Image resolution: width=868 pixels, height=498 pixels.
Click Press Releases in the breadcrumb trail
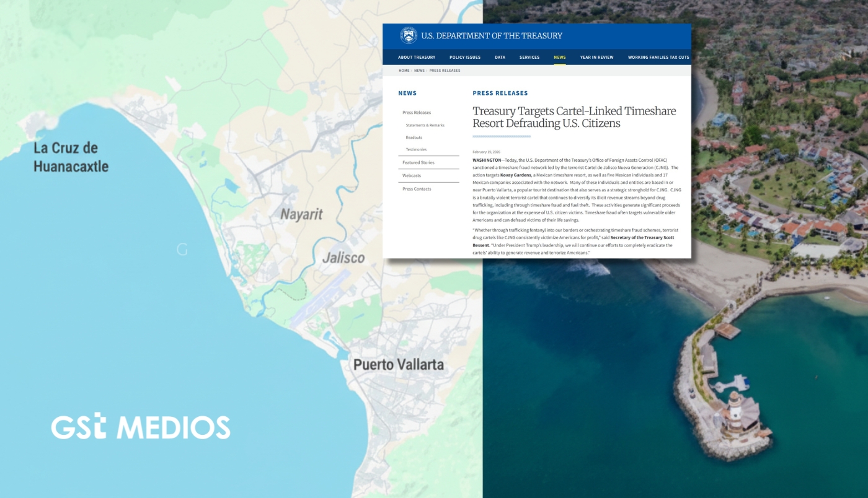pyautogui.click(x=445, y=71)
